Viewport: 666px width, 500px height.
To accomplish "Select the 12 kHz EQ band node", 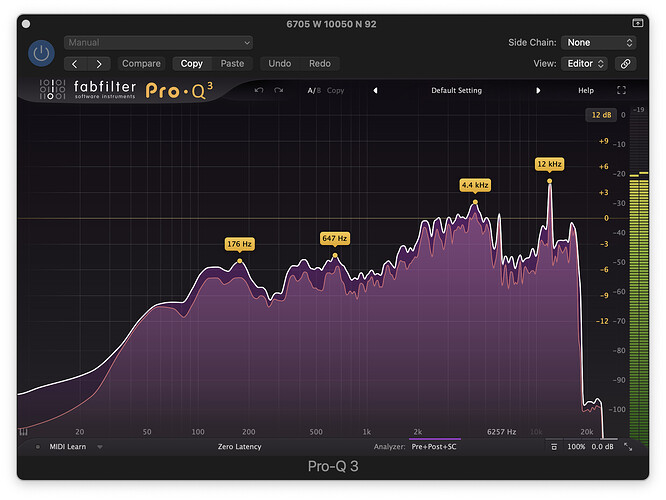I will [x=549, y=181].
